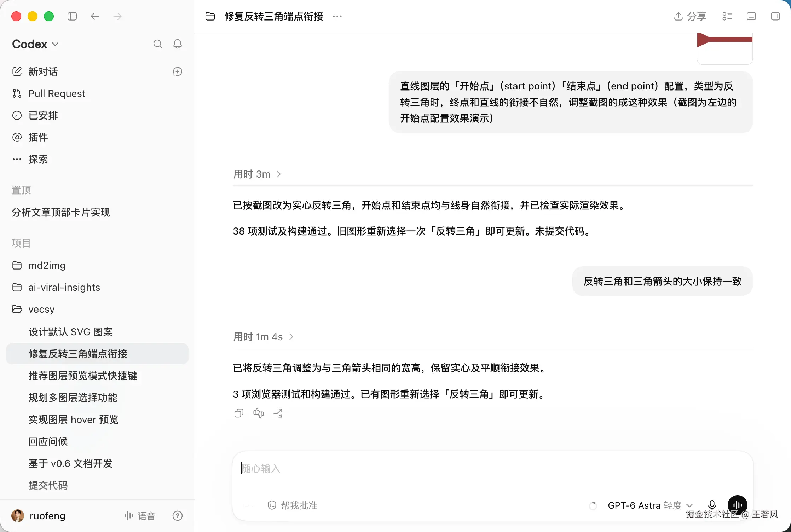Image resolution: width=791 pixels, height=532 pixels.
Task: Open the Codex dropdown menu
Action: coord(35,44)
